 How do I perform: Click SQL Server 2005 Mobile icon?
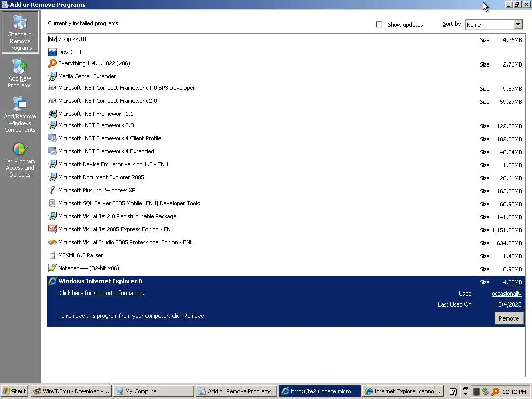52,203
